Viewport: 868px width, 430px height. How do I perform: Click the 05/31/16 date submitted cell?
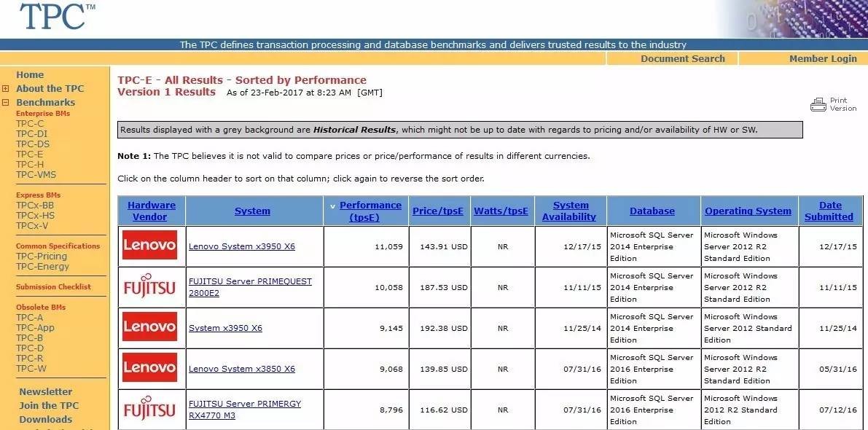pyautogui.click(x=838, y=369)
